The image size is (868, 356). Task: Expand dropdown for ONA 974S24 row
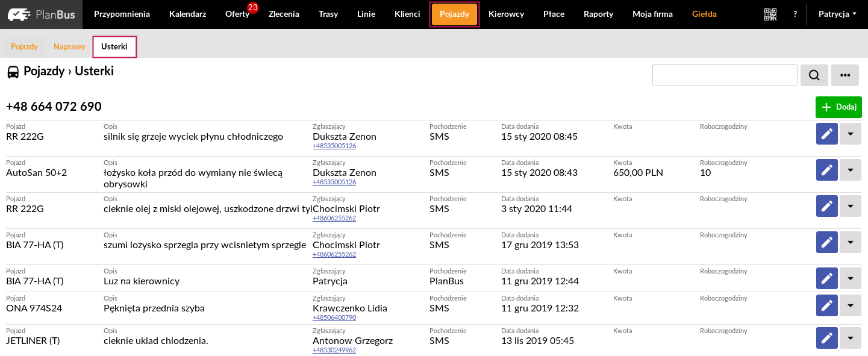(851, 305)
